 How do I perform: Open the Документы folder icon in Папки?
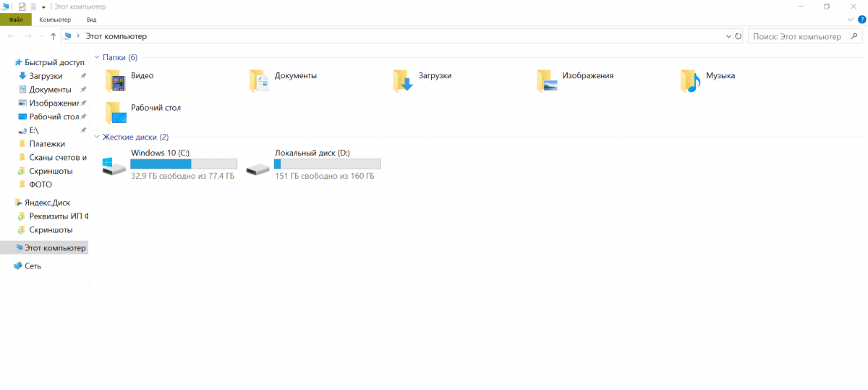(260, 81)
